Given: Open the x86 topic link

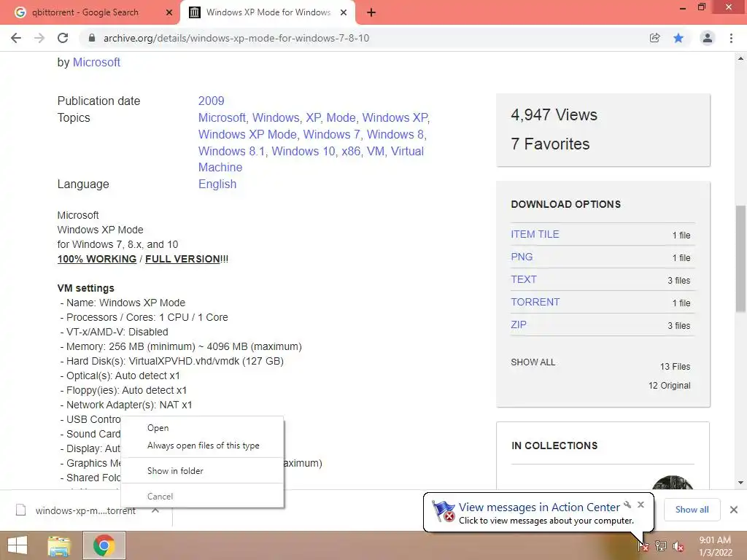Looking at the screenshot, I should [351, 151].
